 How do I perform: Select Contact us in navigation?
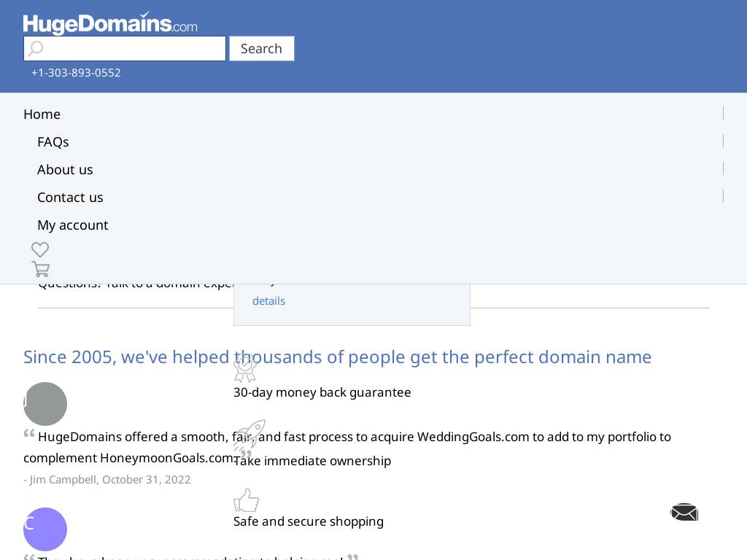tap(70, 198)
